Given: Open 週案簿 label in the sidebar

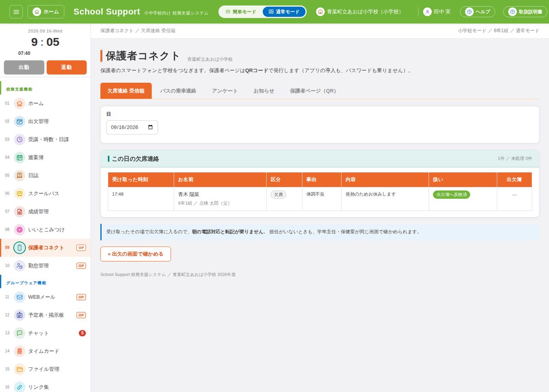Looking at the screenshot, I should (x=36, y=157).
